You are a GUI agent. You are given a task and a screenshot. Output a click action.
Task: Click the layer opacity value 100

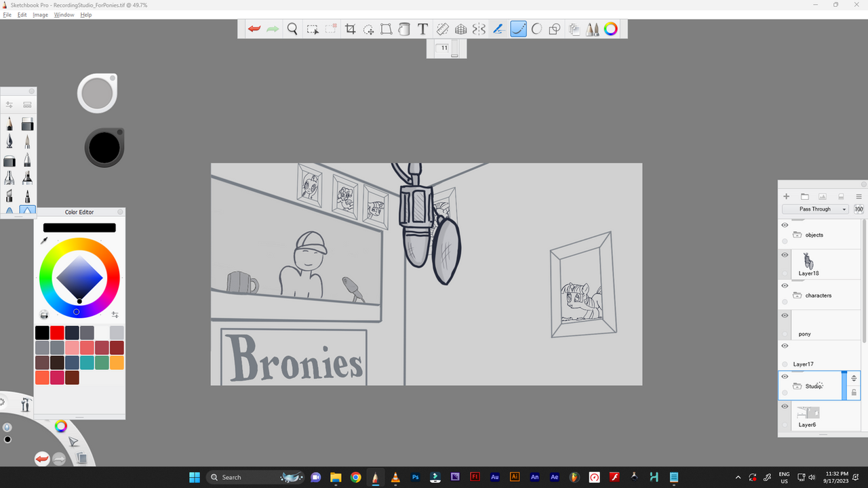[x=859, y=209]
